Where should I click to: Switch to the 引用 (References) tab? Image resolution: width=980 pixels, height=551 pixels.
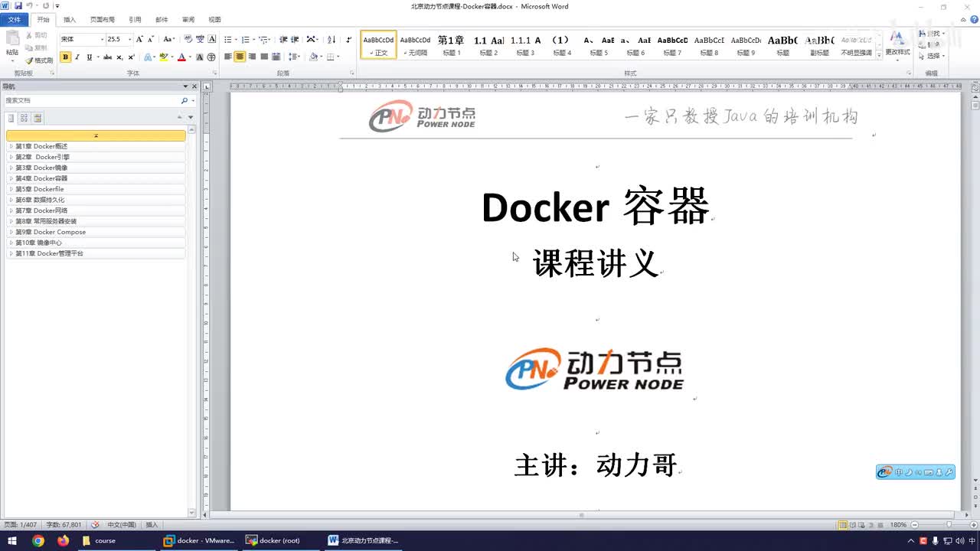tap(135, 20)
